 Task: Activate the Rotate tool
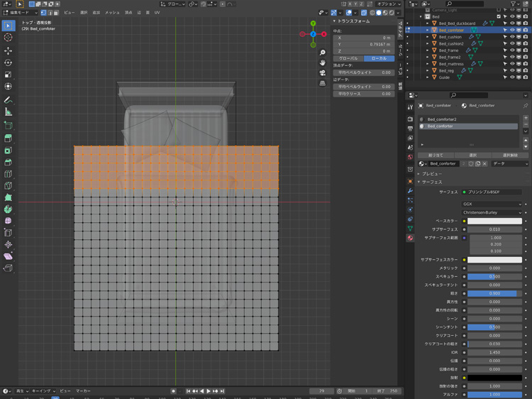click(8, 62)
